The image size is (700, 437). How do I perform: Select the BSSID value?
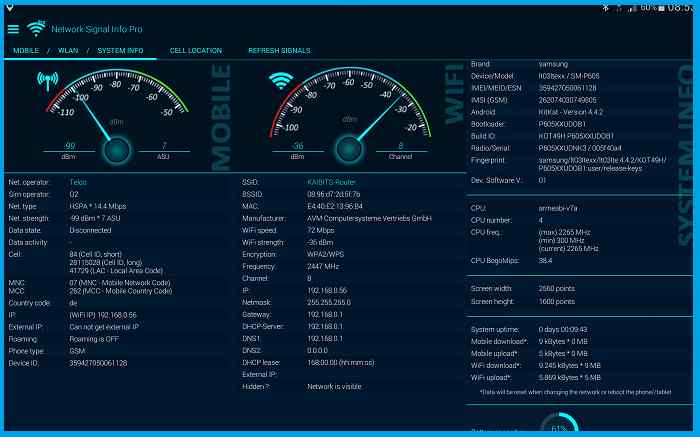coord(333,194)
